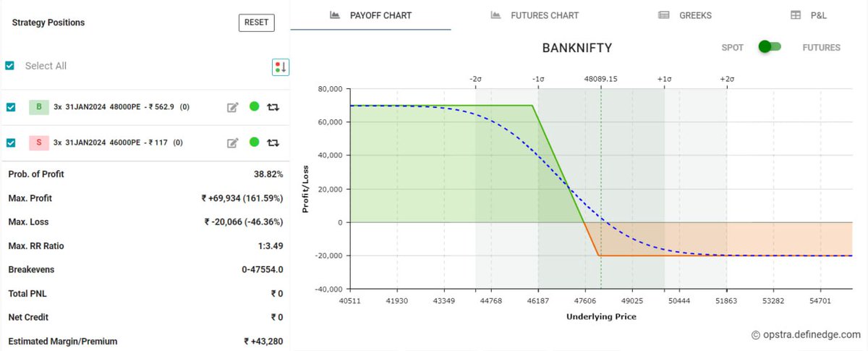Click the Max. Loss value ₹ -20,066

(x=244, y=222)
